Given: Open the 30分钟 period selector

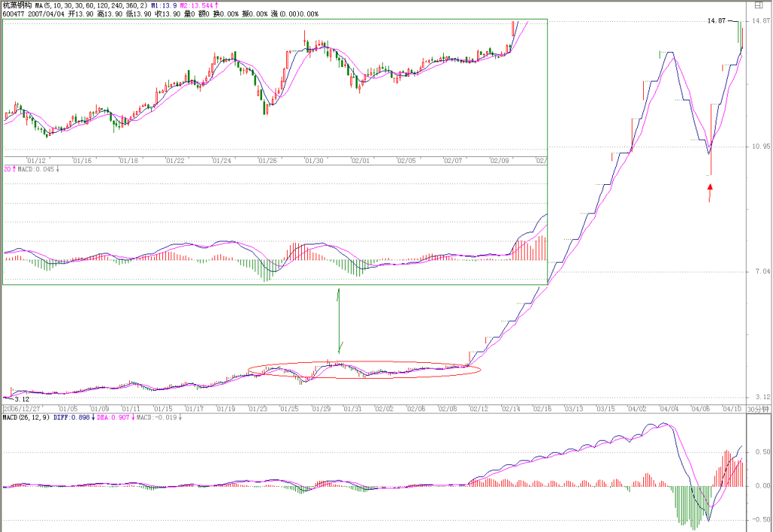Looking at the screenshot, I should (x=758, y=409).
